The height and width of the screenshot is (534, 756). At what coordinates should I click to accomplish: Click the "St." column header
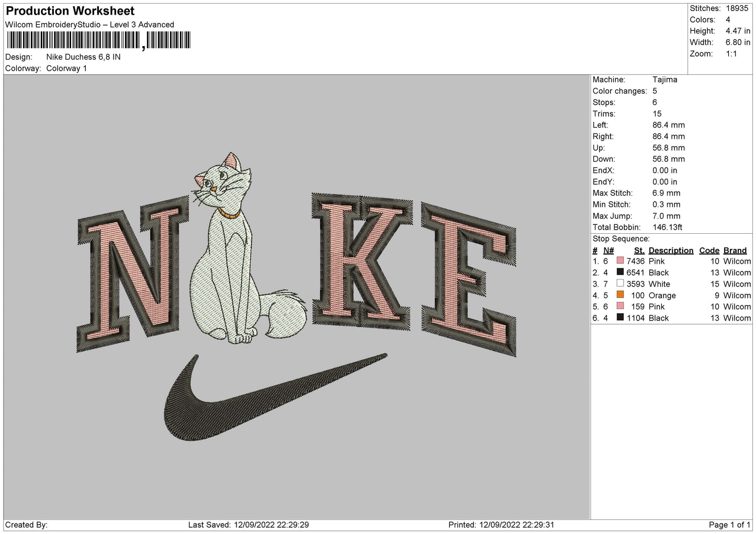point(639,251)
